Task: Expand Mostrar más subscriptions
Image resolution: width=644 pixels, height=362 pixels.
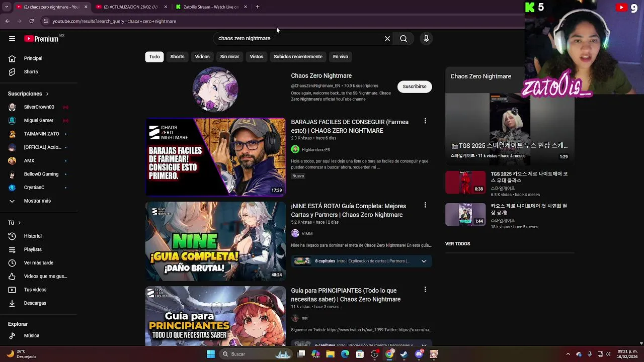Action: (38, 201)
